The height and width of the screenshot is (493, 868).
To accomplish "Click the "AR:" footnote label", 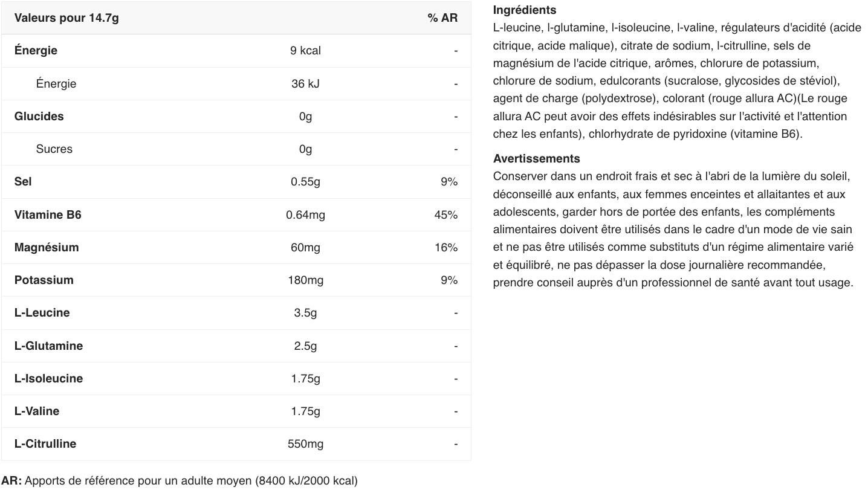I will click(11, 481).
